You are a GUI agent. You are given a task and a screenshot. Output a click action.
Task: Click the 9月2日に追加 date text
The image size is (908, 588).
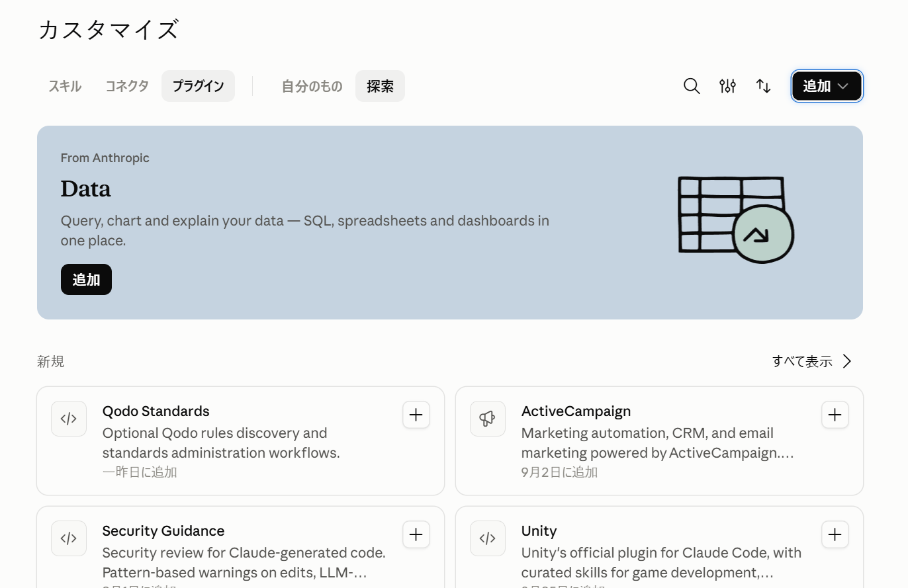click(559, 472)
